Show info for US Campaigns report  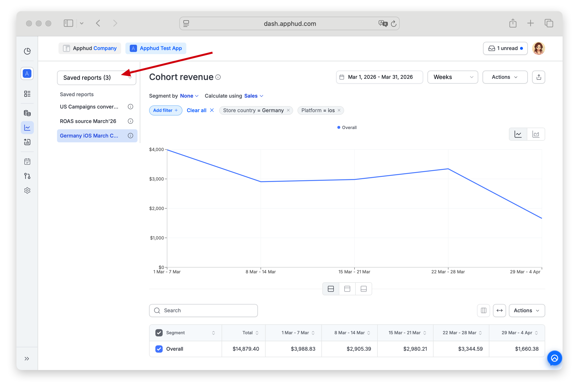coord(130,107)
